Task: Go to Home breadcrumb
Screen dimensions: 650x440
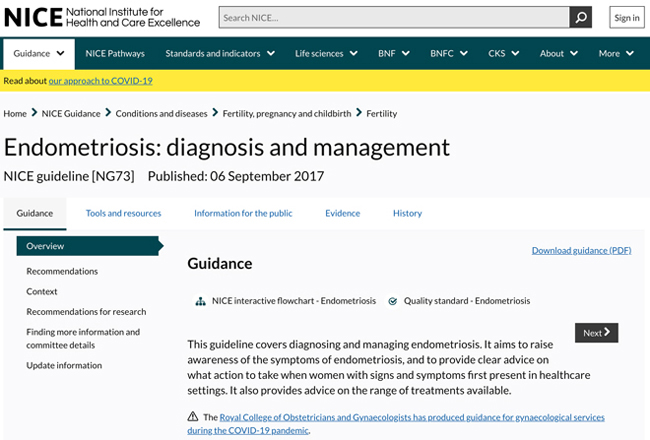Action: (15, 114)
